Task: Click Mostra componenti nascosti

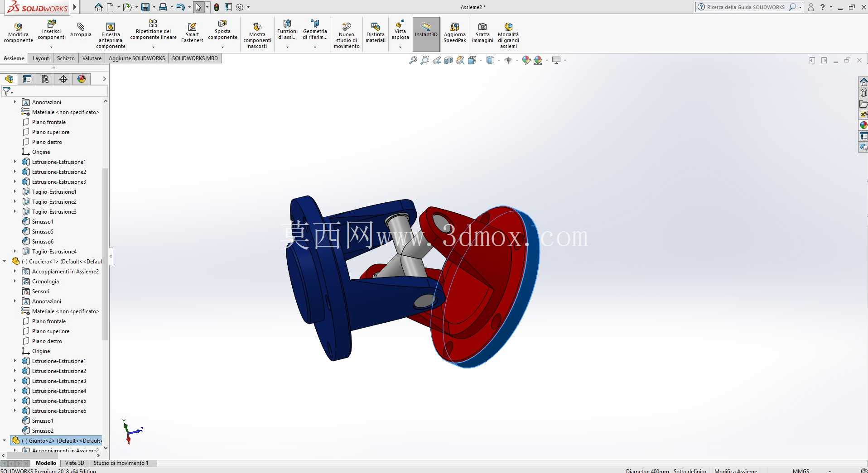Action: click(x=257, y=36)
